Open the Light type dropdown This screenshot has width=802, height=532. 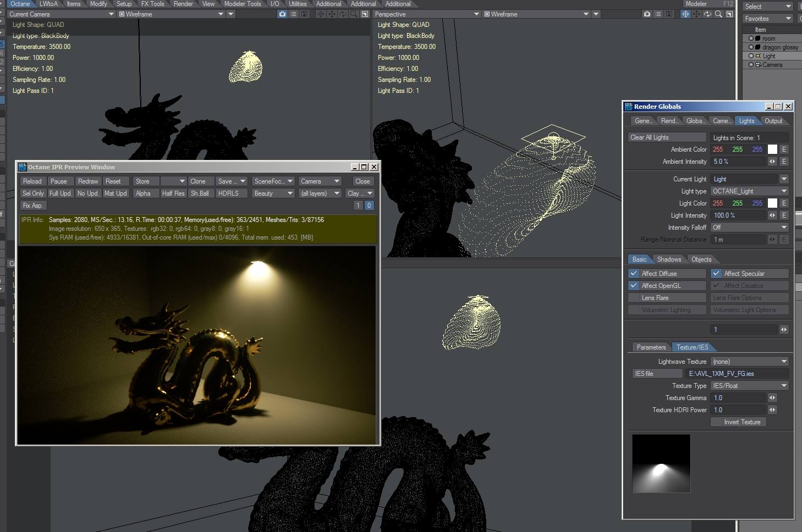(x=750, y=191)
